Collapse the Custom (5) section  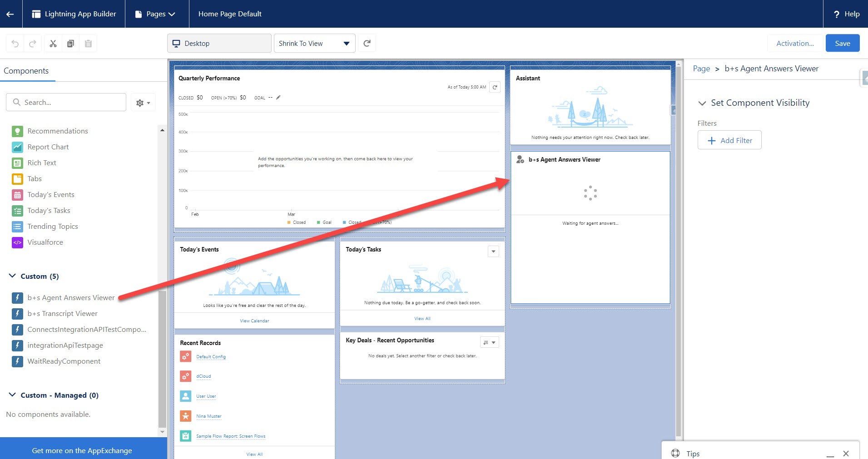(x=12, y=276)
